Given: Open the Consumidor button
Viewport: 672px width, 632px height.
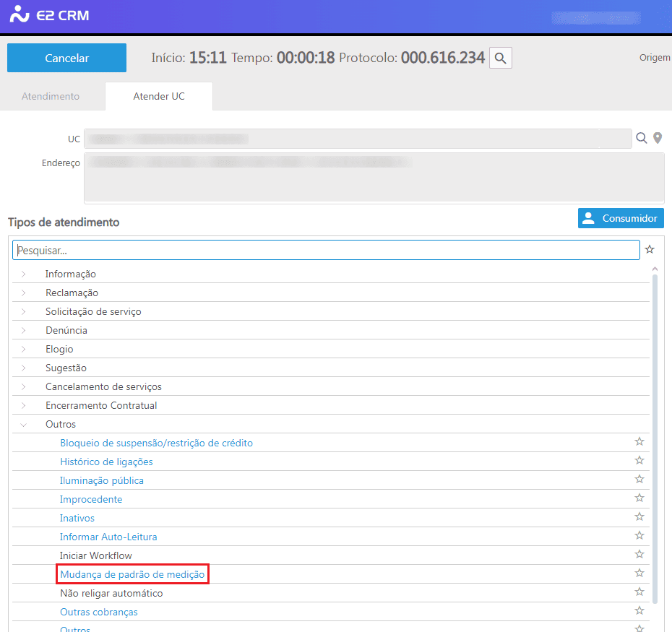Looking at the screenshot, I should point(621,218).
